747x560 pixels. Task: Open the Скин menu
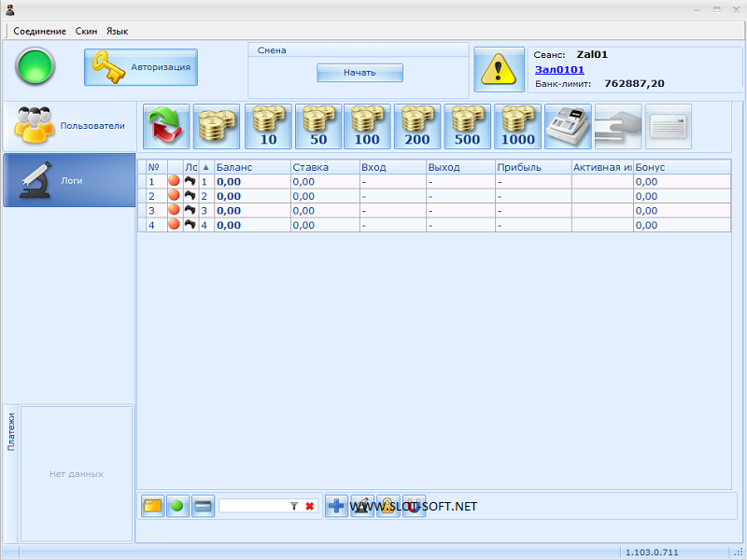86,31
